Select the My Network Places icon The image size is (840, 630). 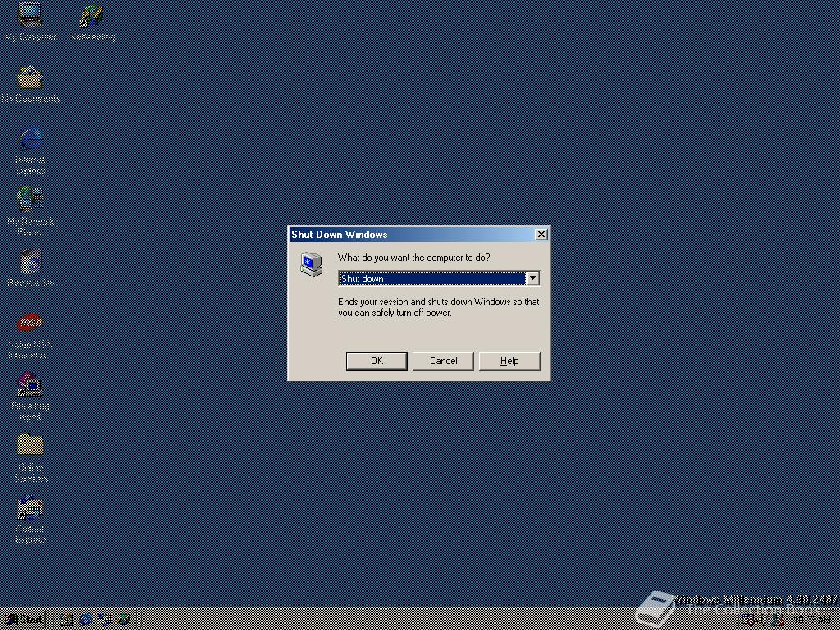point(30,211)
